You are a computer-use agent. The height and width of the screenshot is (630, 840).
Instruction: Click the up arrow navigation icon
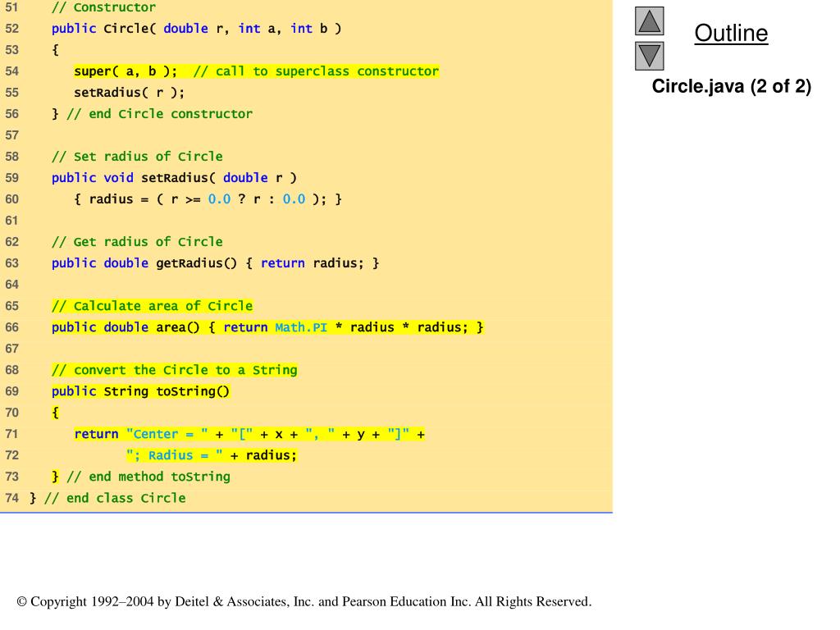pos(650,21)
